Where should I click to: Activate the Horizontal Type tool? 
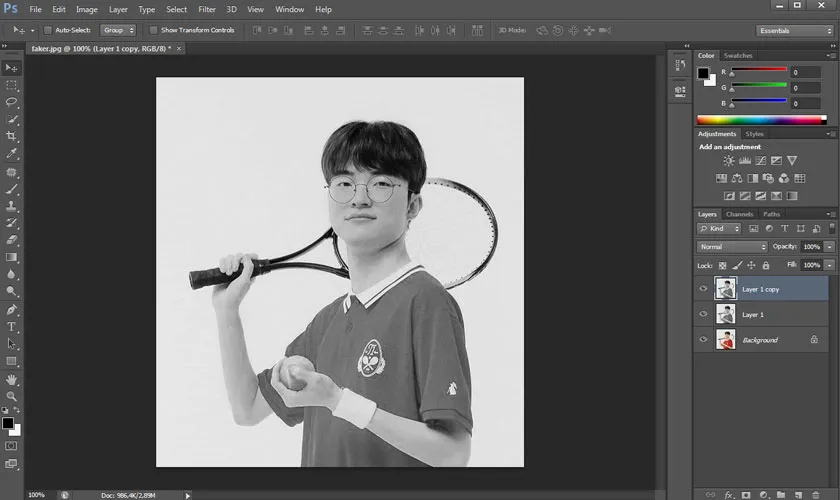(11, 326)
